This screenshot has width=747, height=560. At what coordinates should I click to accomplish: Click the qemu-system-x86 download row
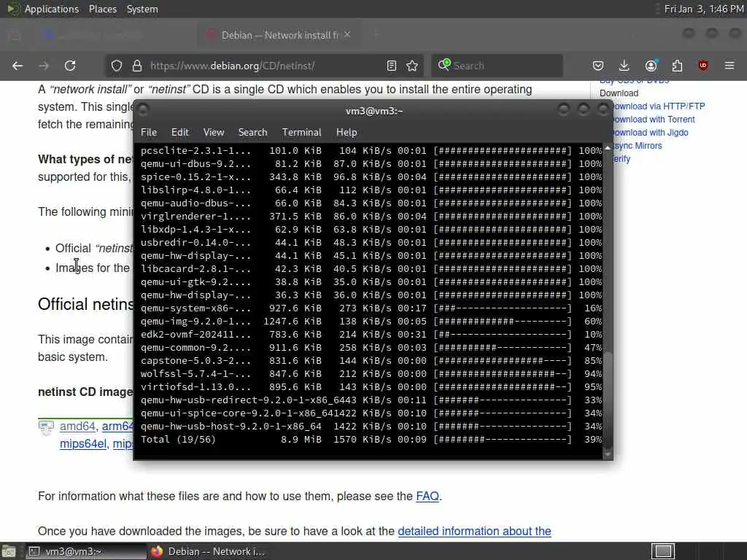click(x=371, y=308)
